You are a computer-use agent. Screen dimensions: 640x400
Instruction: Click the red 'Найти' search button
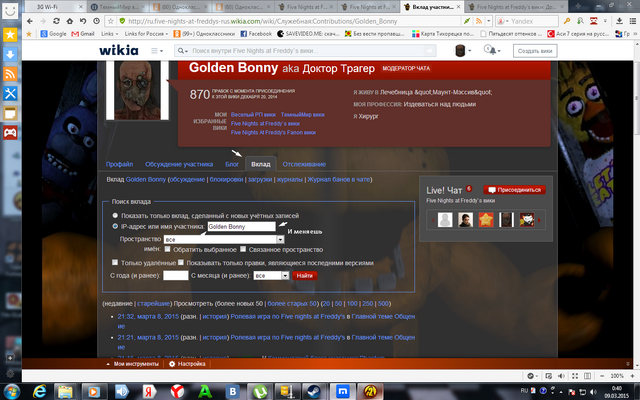point(304,276)
